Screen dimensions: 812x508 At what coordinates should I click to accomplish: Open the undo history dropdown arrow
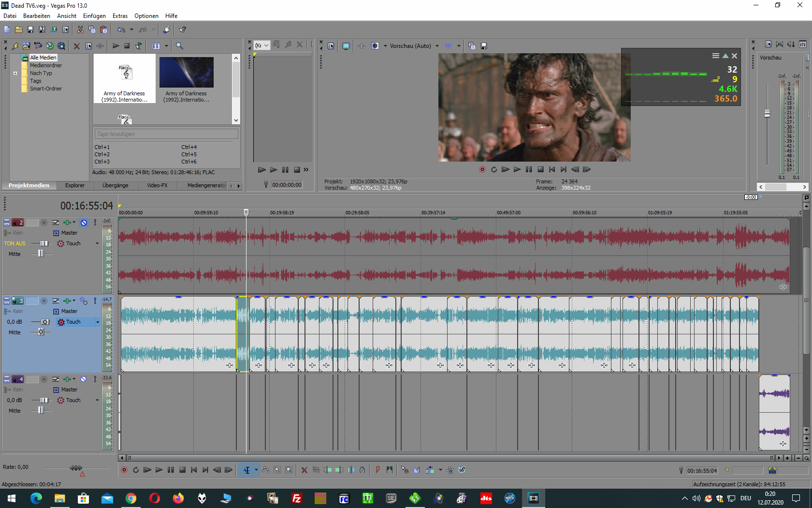131,30
